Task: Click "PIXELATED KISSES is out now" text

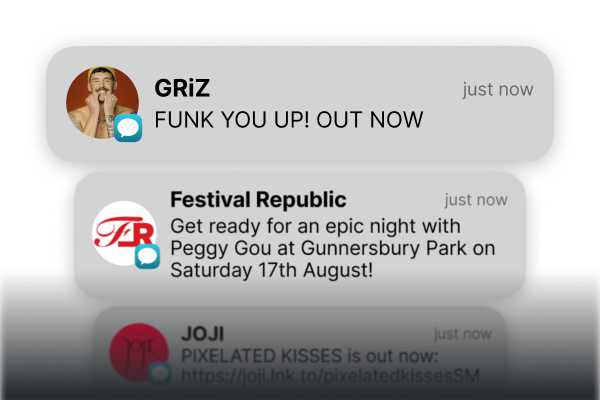Action: 310,356
